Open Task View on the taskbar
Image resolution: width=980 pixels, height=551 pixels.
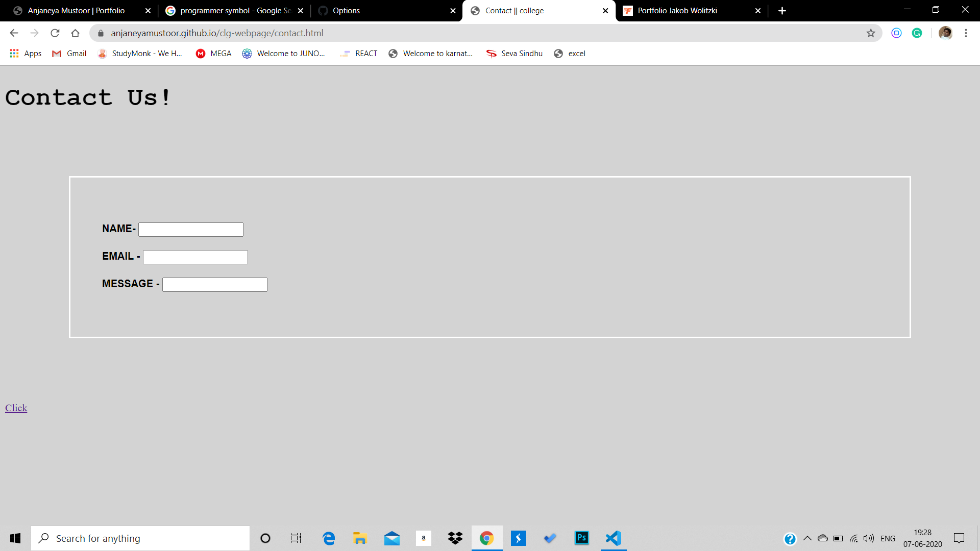coord(296,538)
